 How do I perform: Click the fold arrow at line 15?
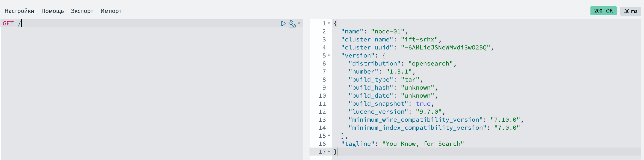click(x=329, y=135)
